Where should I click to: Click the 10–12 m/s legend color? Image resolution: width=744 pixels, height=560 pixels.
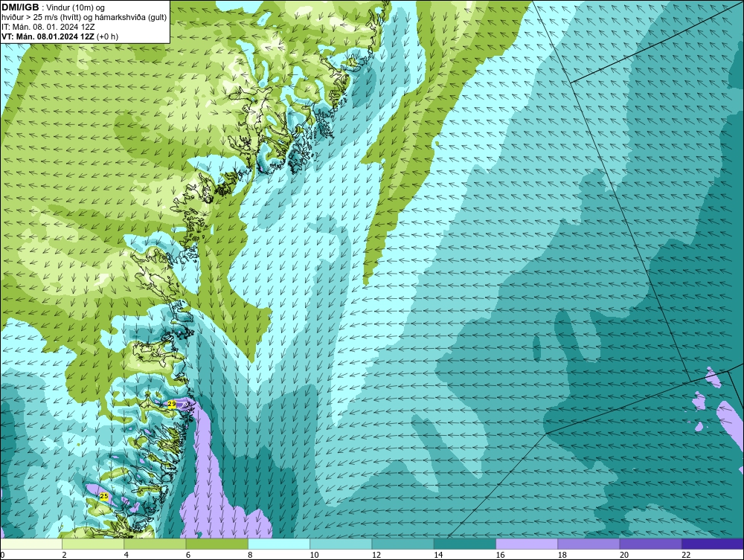point(341,544)
